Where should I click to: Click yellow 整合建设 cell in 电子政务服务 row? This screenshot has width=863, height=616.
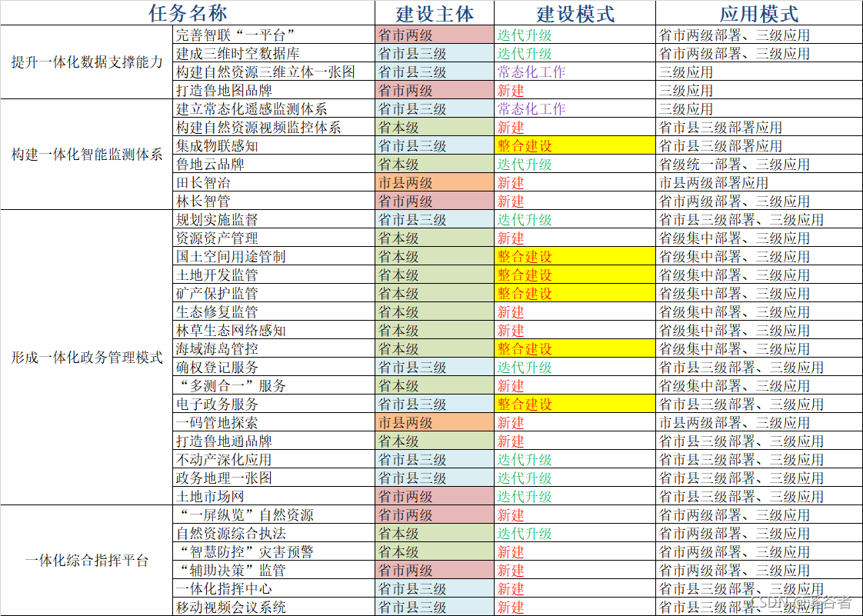pyautogui.click(x=575, y=404)
